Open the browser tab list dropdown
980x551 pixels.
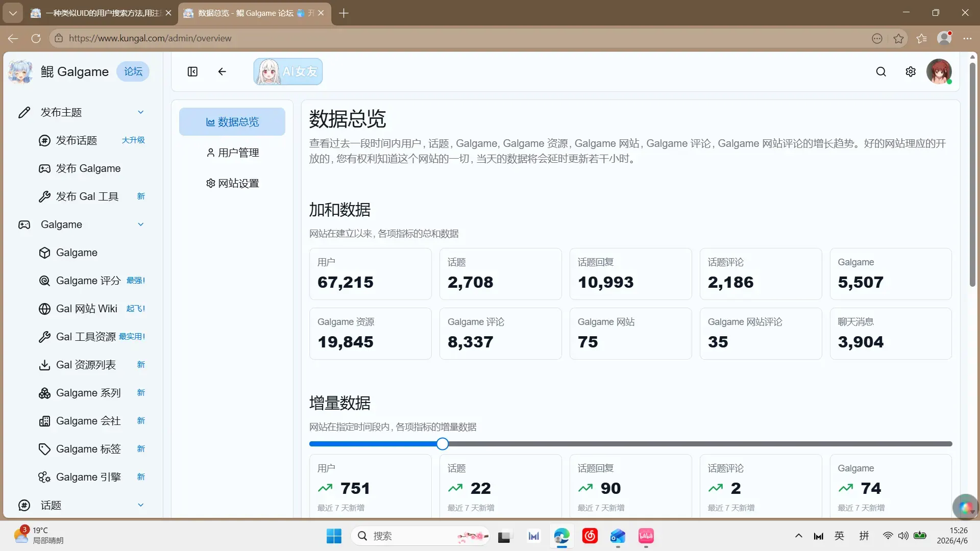point(13,13)
